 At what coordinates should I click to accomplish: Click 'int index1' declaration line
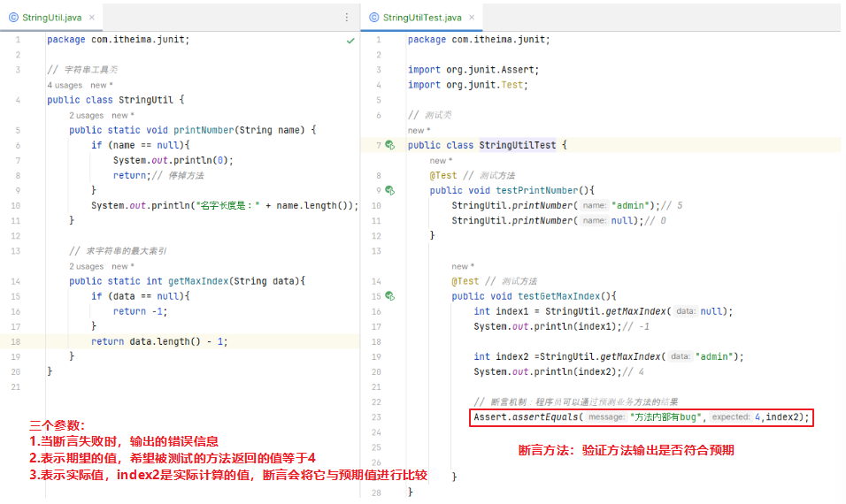pos(604,311)
